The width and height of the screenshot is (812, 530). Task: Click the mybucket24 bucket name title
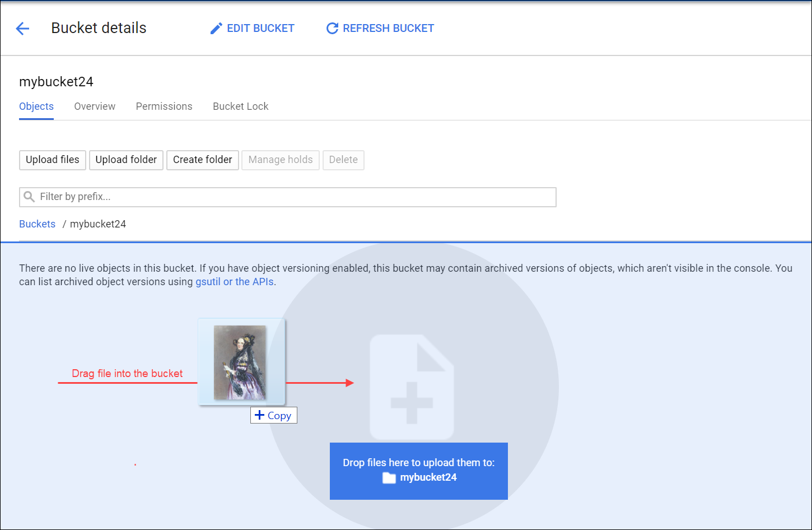click(x=56, y=82)
